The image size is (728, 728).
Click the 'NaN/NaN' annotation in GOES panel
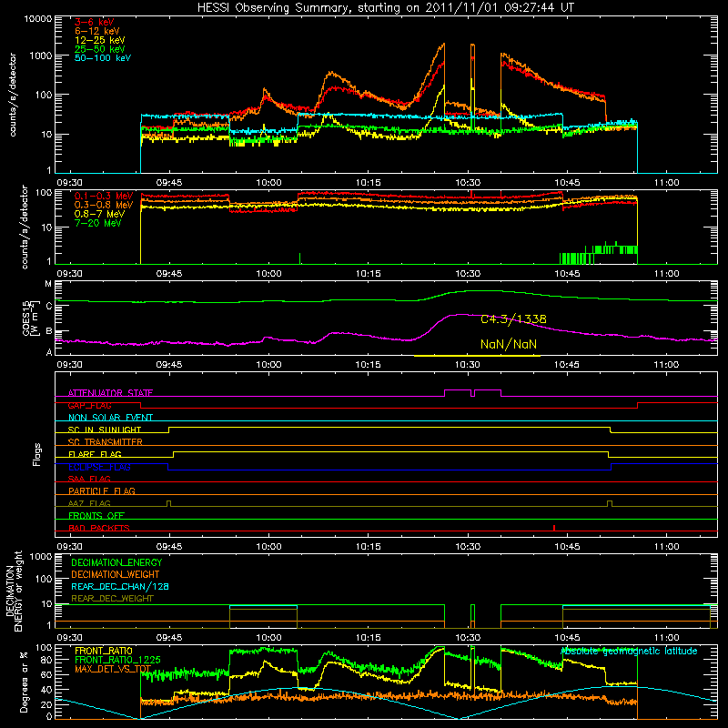coord(509,345)
